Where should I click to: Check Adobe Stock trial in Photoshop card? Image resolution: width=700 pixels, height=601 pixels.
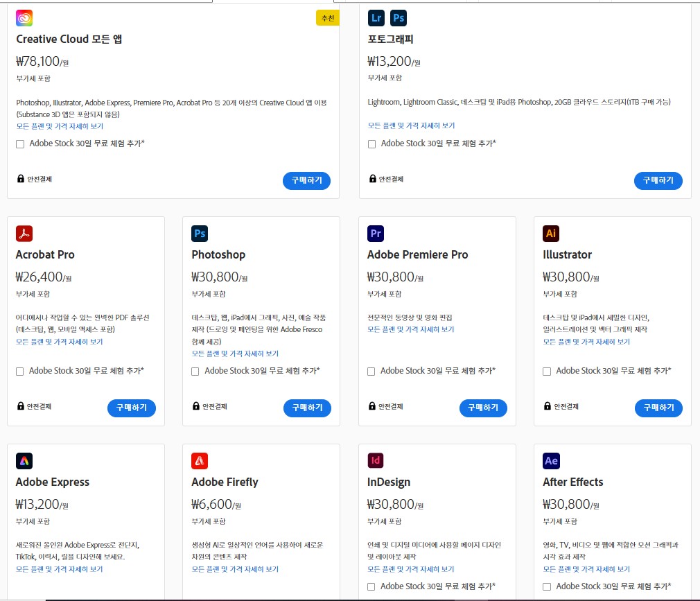tap(195, 372)
